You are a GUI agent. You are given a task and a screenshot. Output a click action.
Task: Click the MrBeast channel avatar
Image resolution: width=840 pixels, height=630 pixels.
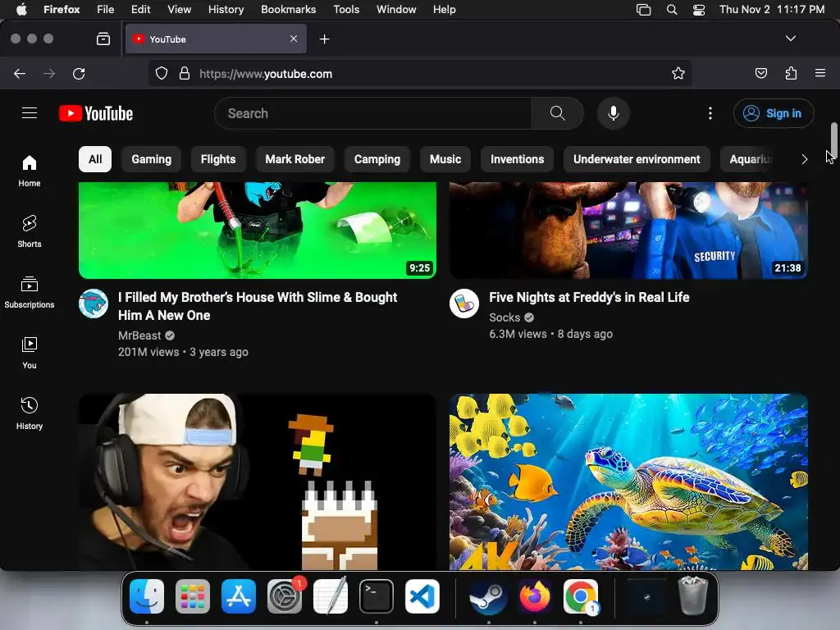coord(94,304)
